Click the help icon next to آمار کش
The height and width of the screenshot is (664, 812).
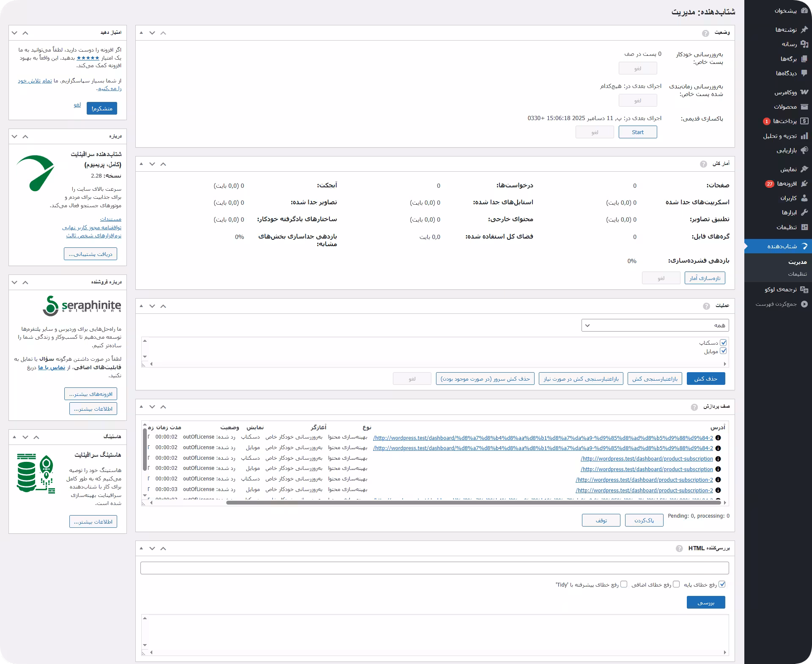pos(703,164)
